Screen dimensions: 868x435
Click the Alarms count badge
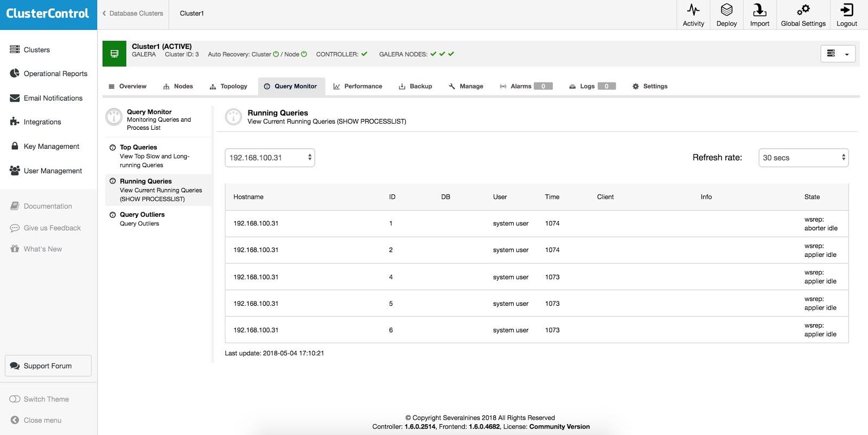click(543, 86)
